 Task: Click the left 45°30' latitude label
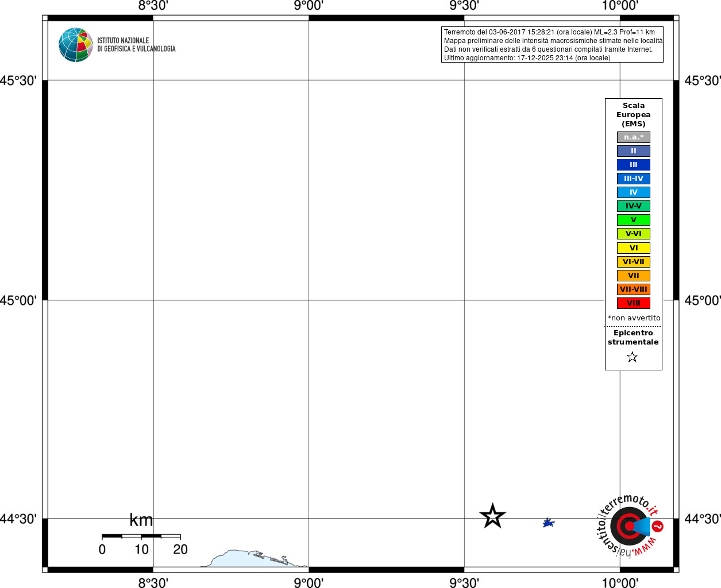tap(18, 80)
